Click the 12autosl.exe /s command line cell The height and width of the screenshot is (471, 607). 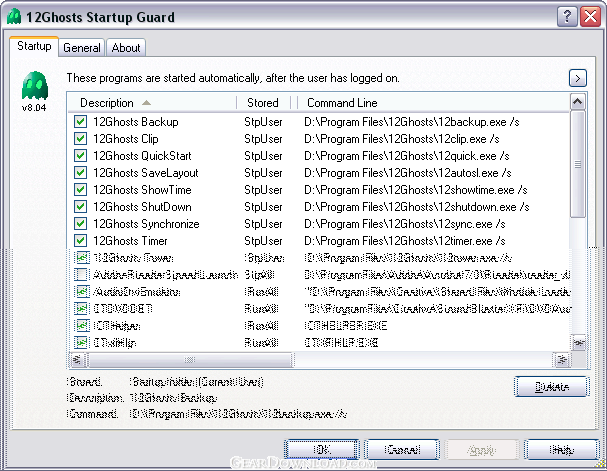click(x=408, y=173)
